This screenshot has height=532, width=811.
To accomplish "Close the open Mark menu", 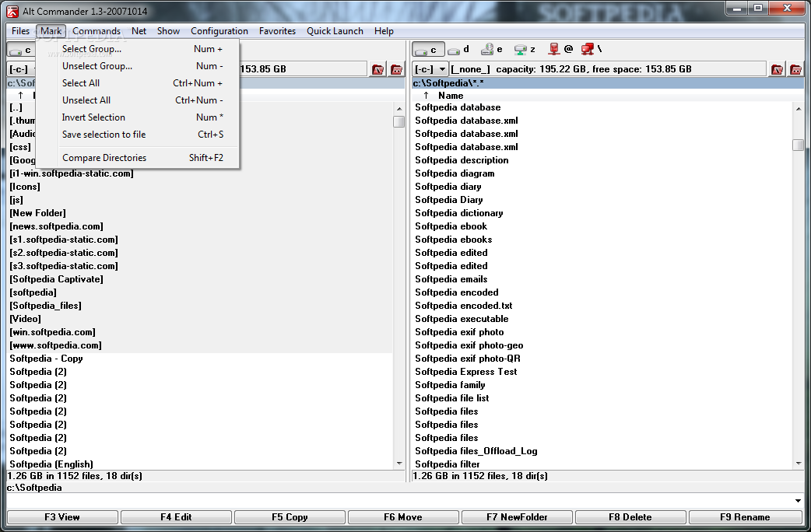I will click(x=51, y=31).
